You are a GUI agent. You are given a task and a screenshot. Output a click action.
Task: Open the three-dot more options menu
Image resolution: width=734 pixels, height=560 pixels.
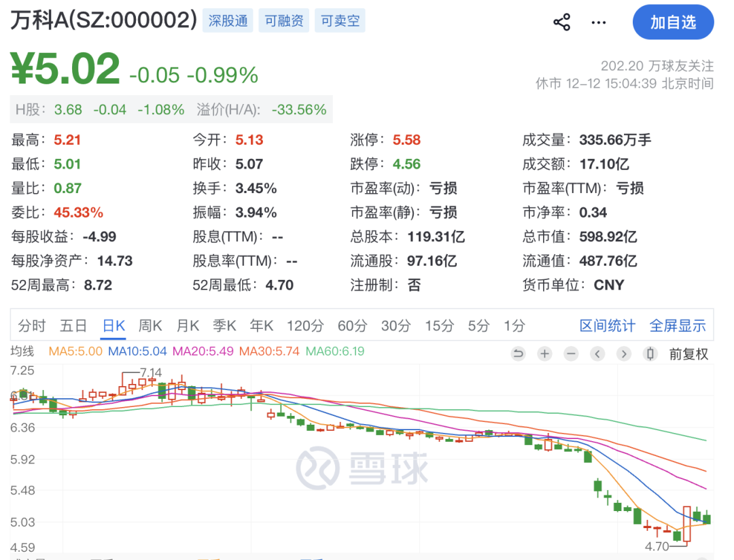(598, 22)
